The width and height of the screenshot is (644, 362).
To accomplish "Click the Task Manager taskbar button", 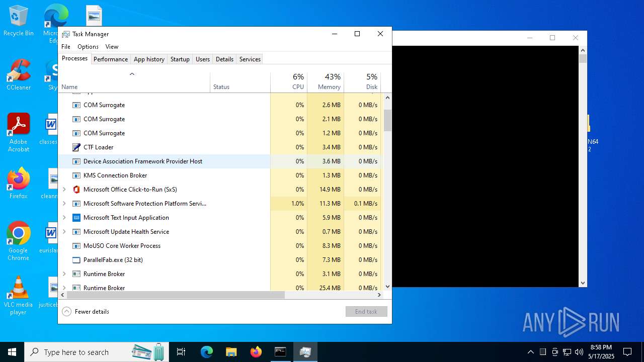I will pyautogui.click(x=305, y=352).
